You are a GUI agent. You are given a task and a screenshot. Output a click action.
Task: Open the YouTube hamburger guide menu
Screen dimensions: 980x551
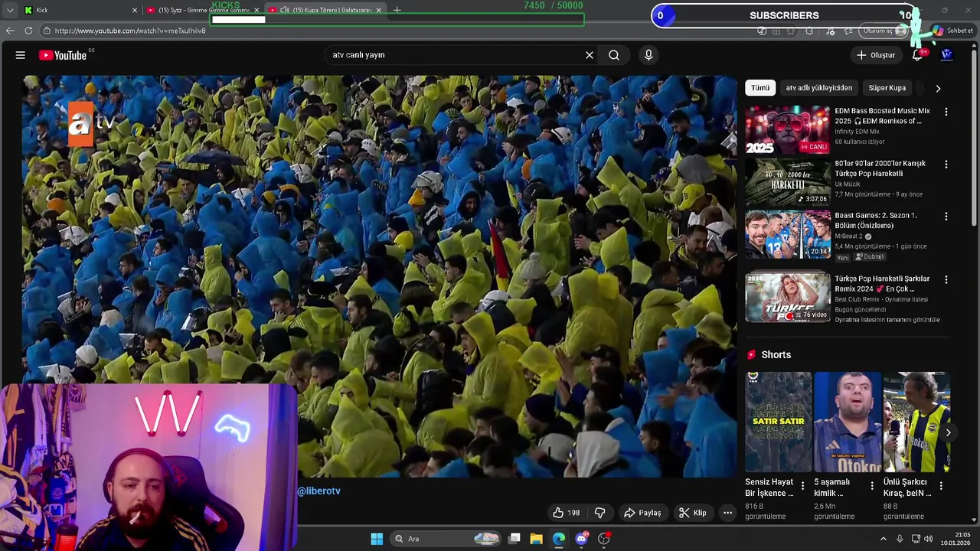click(x=21, y=55)
